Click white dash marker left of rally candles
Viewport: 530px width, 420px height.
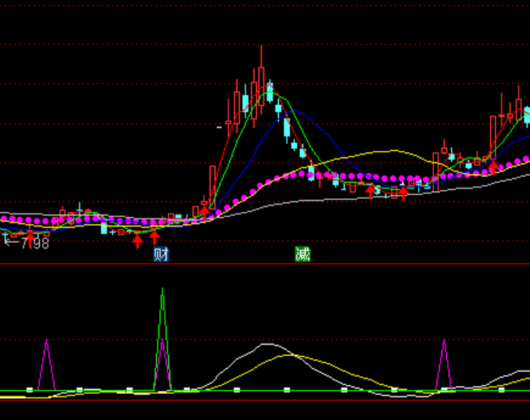point(219,127)
